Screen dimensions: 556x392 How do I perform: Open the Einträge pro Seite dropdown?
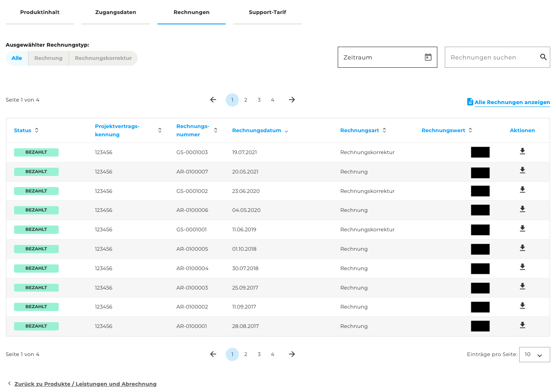(534, 355)
